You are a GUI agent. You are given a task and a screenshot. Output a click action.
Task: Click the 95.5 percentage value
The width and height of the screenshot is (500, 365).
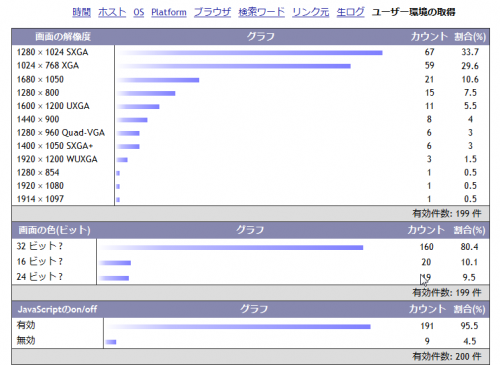[x=469, y=326]
